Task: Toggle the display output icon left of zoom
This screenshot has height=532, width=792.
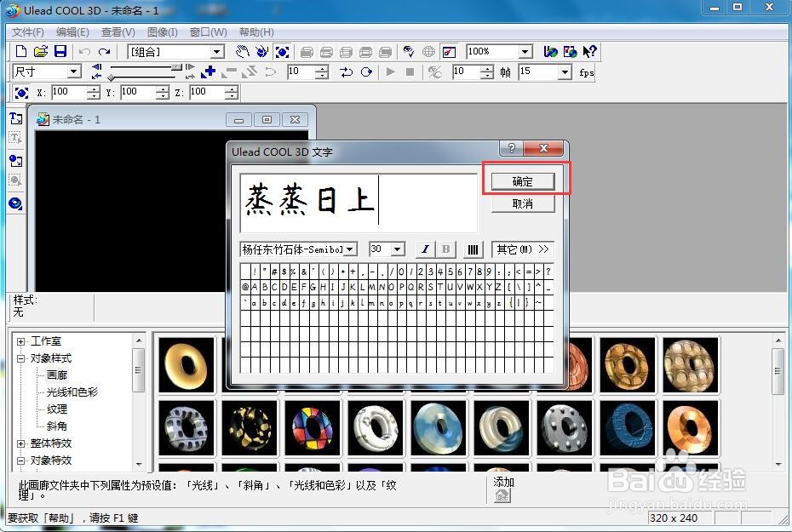Action: (449, 51)
